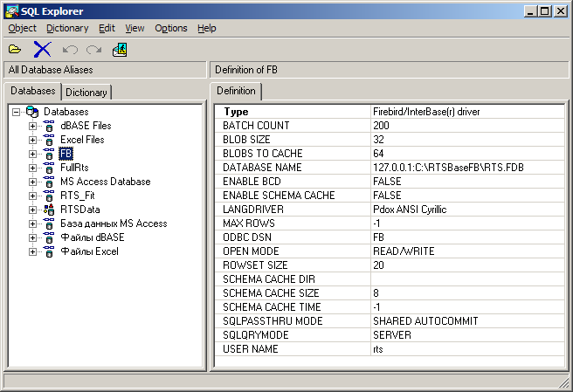Click the BLOB SIZE value 32
This screenshot has height=392, width=573.
pos(378,140)
